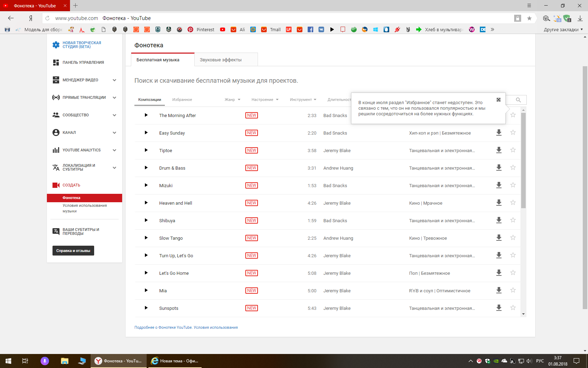This screenshot has height=368, width=588.
Task: Click the search magnifier icon
Action: click(x=518, y=100)
